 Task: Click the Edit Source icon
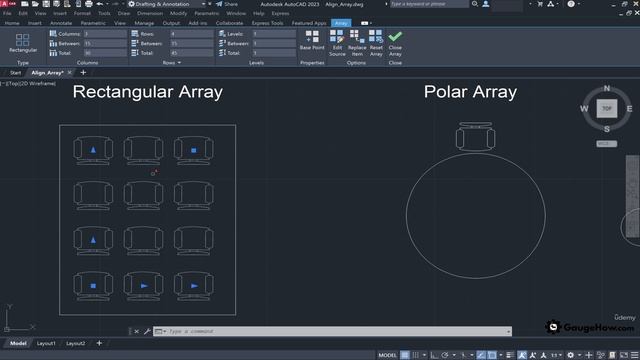(x=337, y=36)
